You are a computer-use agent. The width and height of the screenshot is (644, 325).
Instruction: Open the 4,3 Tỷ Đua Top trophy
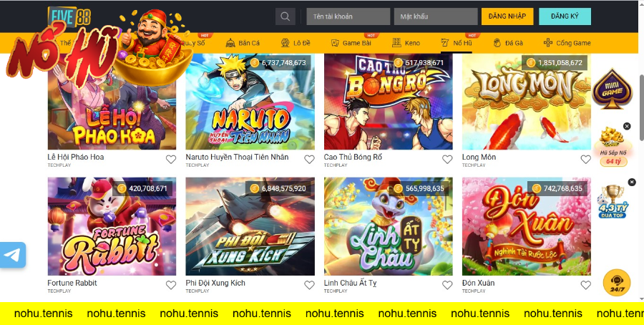pyautogui.click(x=613, y=202)
